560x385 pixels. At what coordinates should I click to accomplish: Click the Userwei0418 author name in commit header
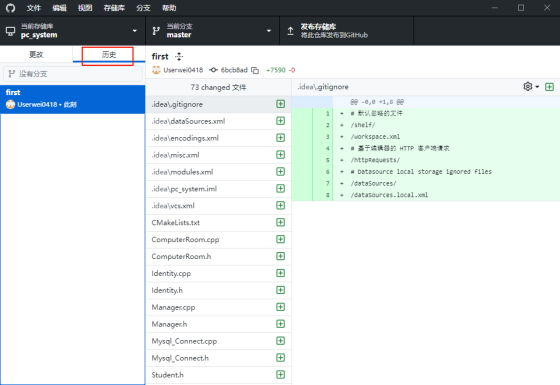click(183, 70)
